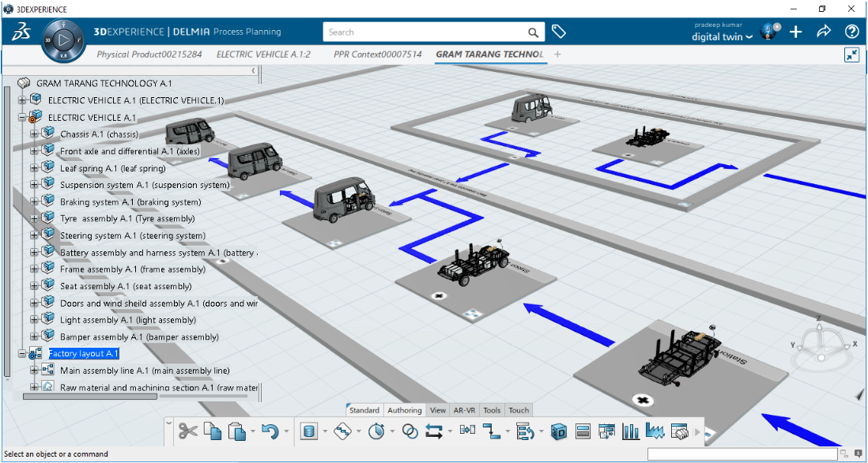Click the stacked gray panels icon
Screen dimensions: 868x463
click(x=583, y=431)
